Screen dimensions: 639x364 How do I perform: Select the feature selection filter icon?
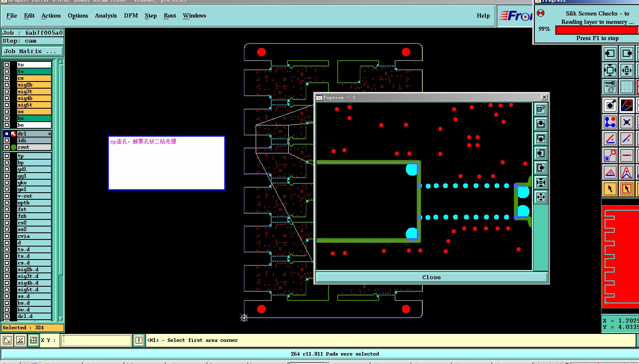coord(610,105)
